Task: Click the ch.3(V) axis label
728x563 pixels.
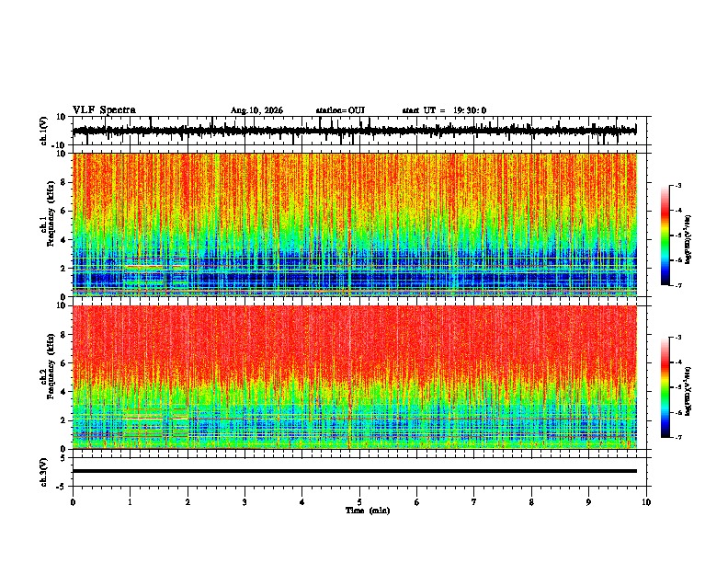Action: click(44, 472)
